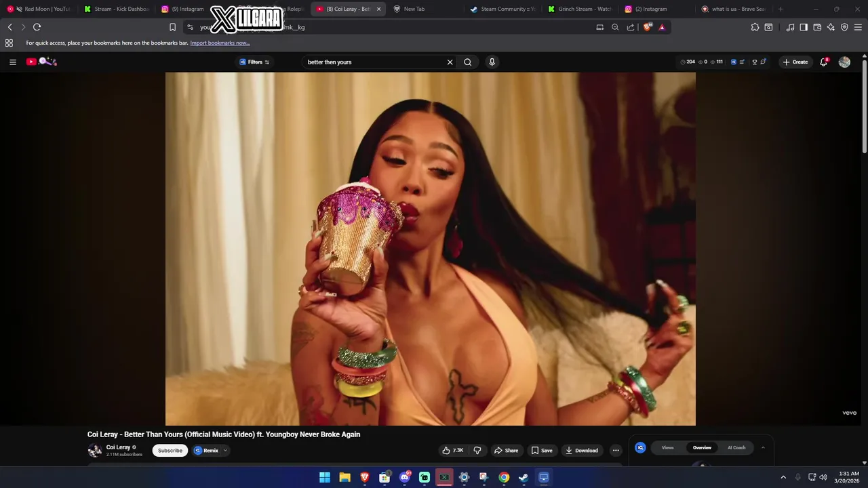Switch to Steam Community tab
Viewport: 868px width, 488px height.
click(x=503, y=9)
